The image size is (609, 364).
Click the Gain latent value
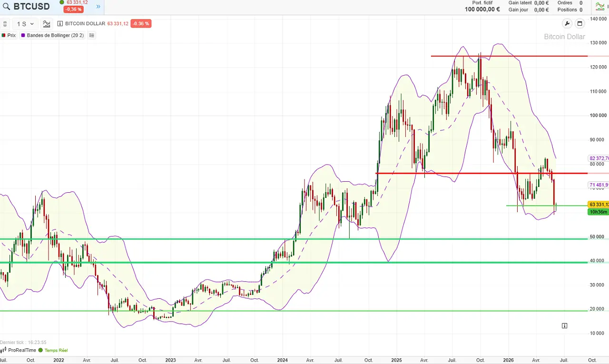pyautogui.click(x=541, y=3)
